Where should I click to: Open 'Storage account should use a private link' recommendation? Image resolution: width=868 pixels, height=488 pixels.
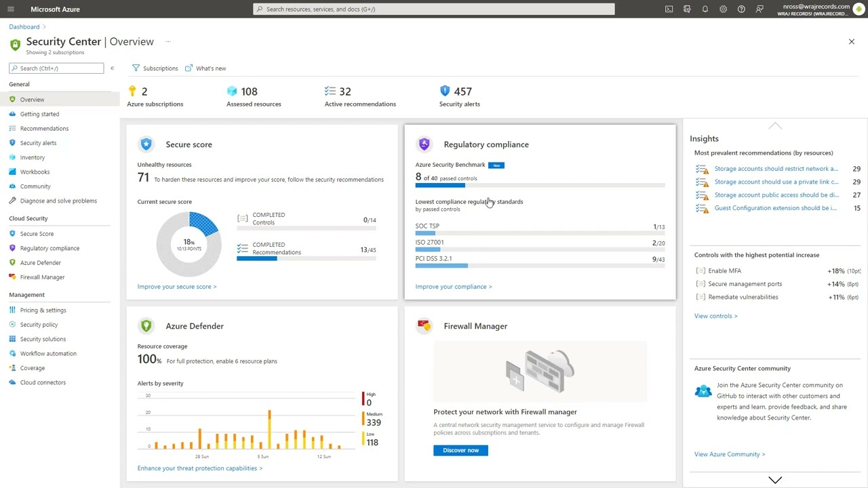[x=776, y=182]
